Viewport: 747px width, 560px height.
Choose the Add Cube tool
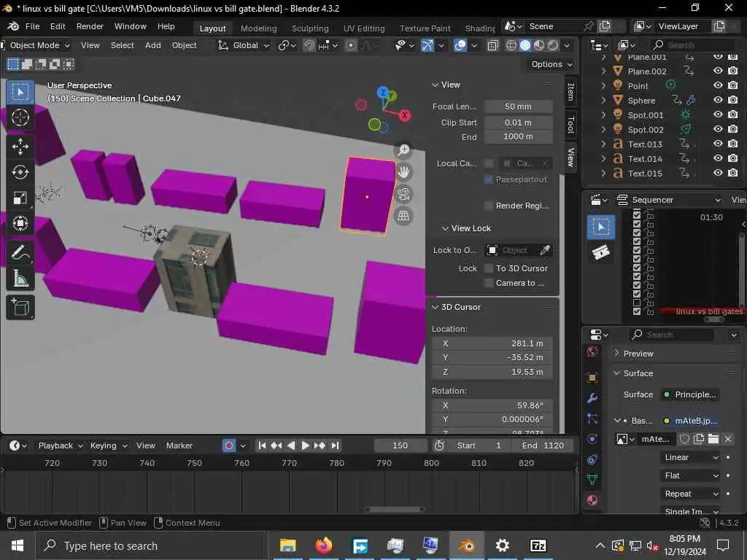click(20, 308)
